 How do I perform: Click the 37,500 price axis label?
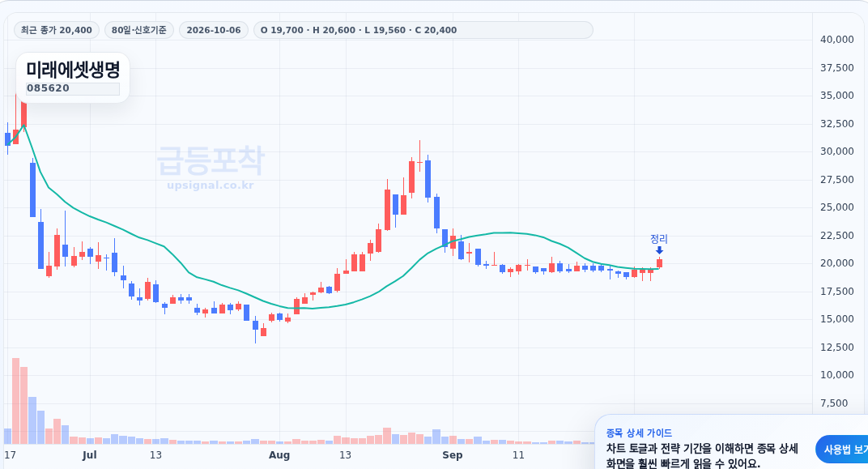click(x=837, y=67)
